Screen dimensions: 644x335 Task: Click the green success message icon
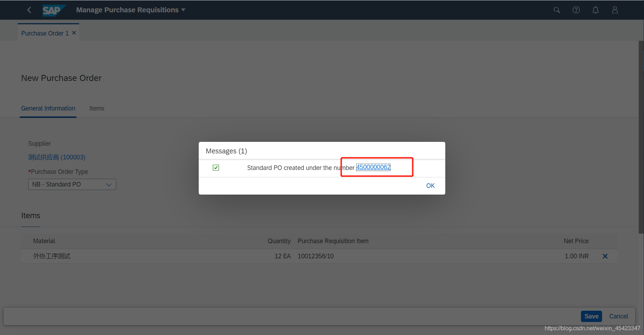(x=216, y=167)
